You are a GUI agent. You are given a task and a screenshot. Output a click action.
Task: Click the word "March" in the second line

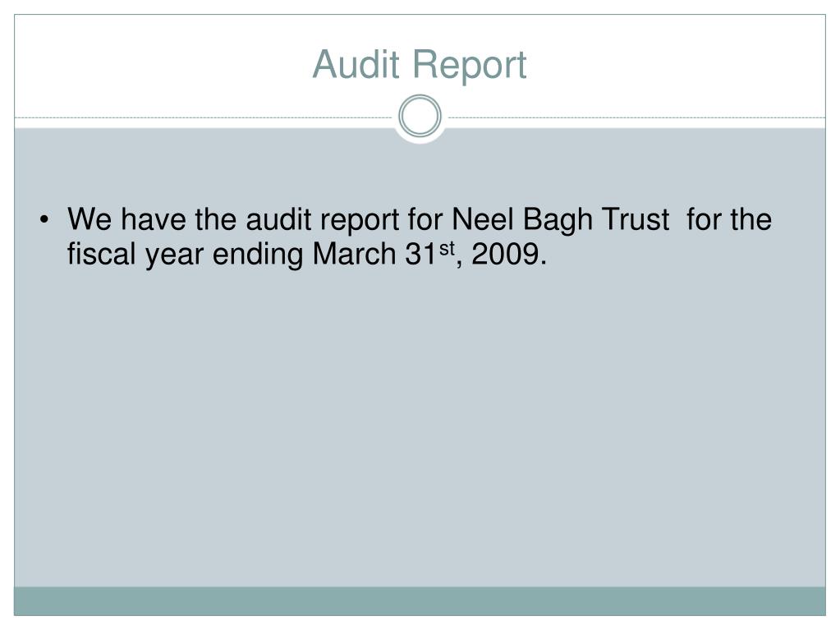(354, 253)
